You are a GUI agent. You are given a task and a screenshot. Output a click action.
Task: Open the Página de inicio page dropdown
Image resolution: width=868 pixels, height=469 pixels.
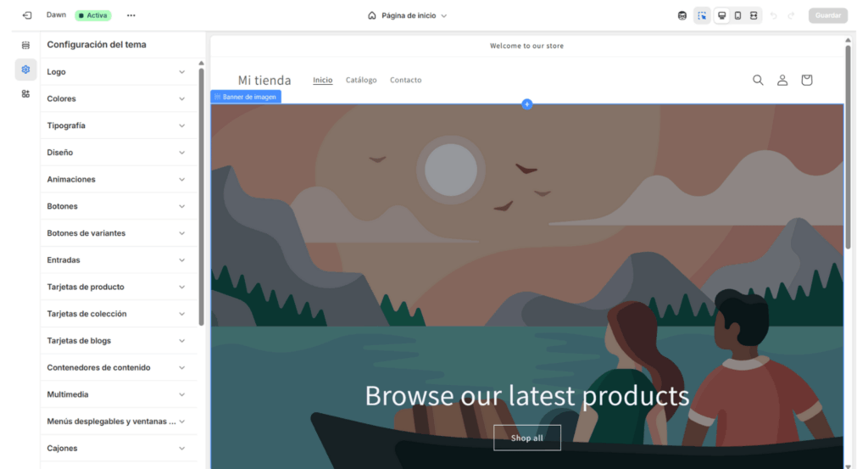[x=408, y=15]
